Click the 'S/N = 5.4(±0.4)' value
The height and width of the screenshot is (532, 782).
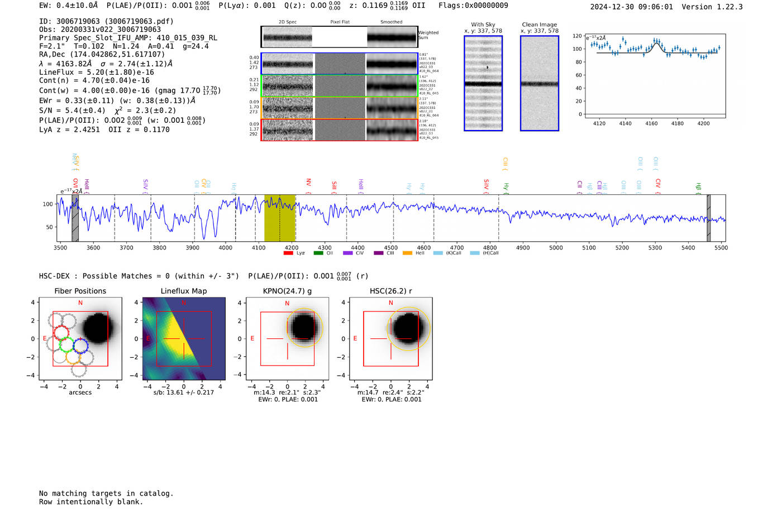pyautogui.click(x=72, y=111)
